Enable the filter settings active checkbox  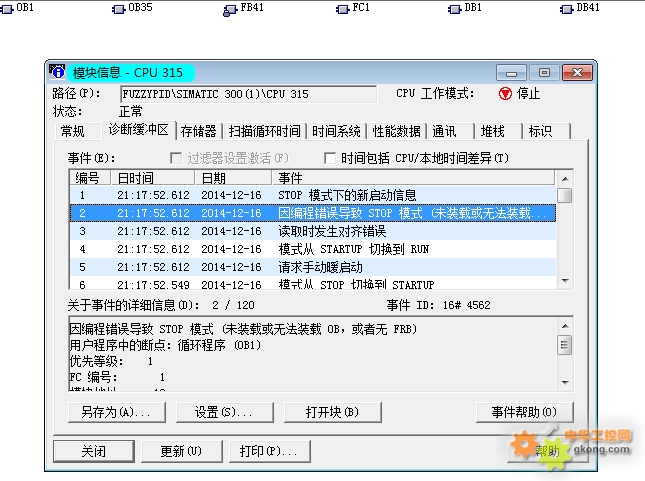click(x=176, y=158)
